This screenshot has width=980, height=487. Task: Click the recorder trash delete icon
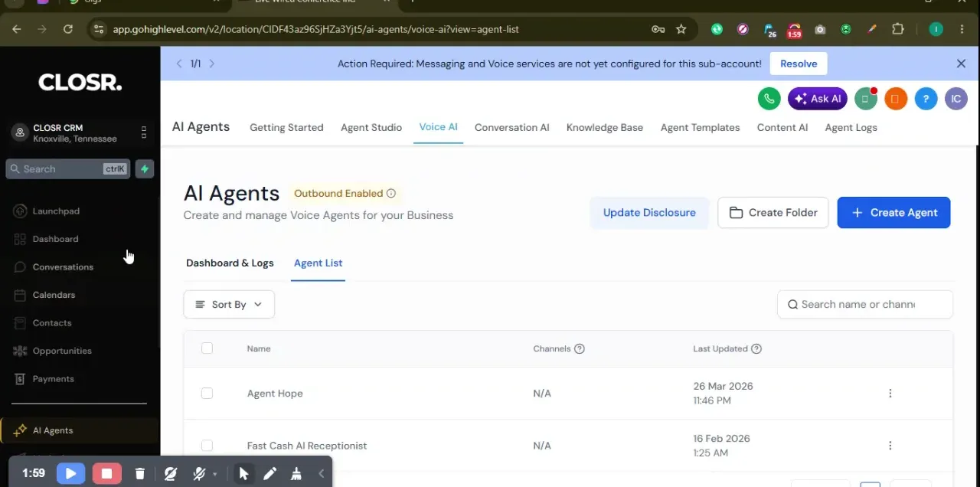140,474
